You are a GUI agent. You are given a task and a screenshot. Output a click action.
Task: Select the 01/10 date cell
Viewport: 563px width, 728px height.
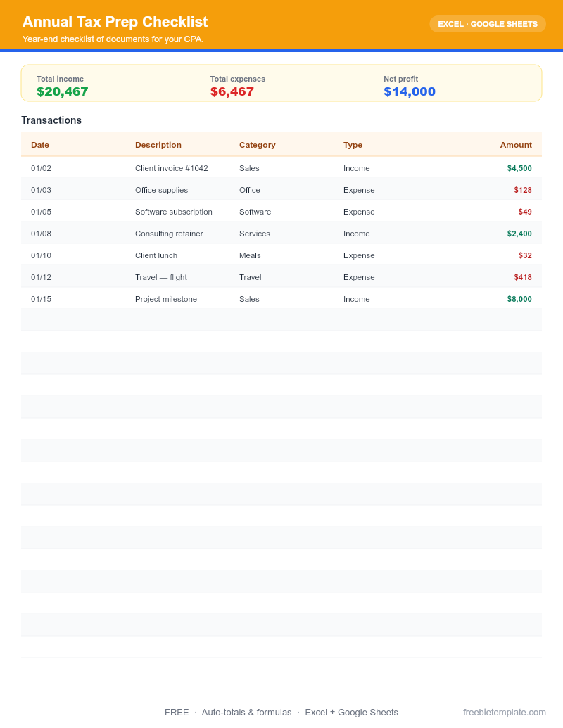click(41, 255)
